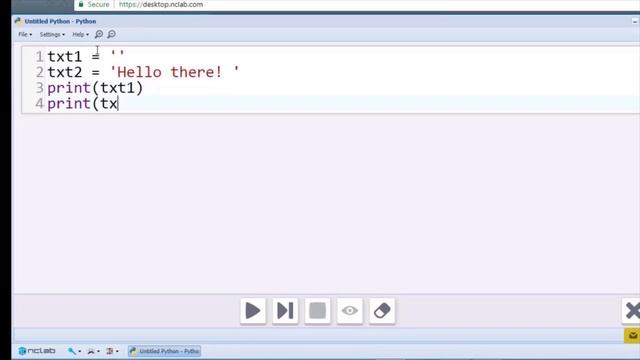Click line number 3 in the gutter
Screen dimensions: 640x360
(x=39, y=88)
